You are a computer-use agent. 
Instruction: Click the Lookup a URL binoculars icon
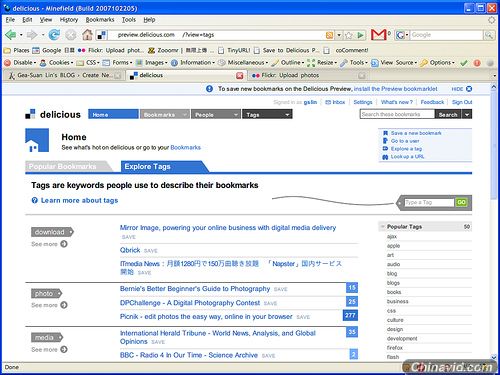385,157
